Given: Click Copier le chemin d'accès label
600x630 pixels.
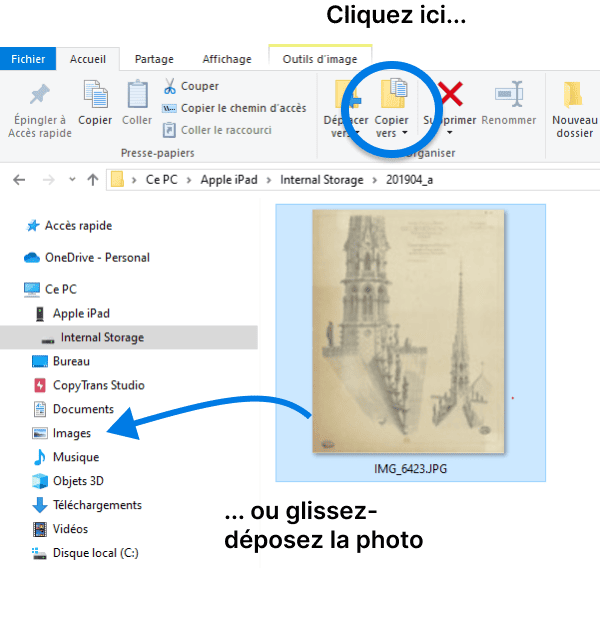Looking at the screenshot, I should [x=244, y=108].
